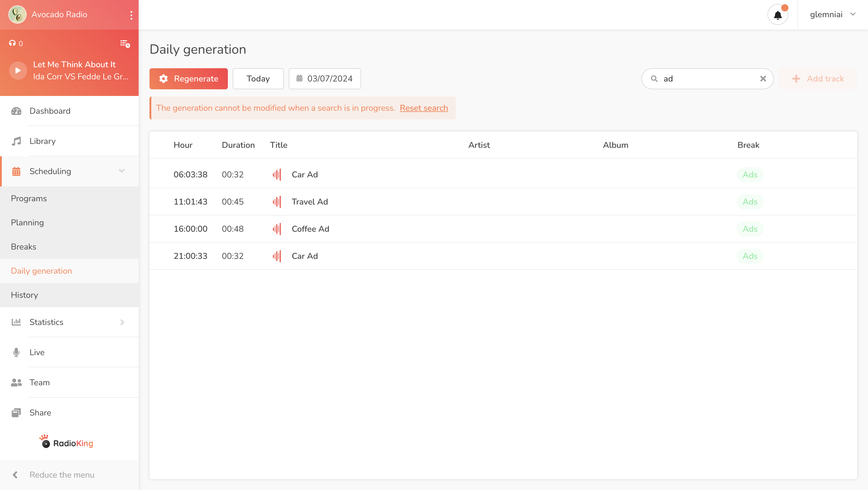This screenshot has height=490, width=868.
Task: Follow the Reset search link
Action: [423, 108]
